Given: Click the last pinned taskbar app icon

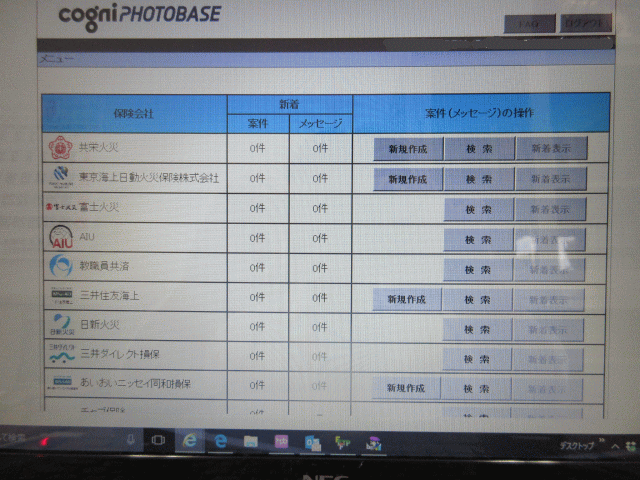Looking at the screenshot, I should pos(374,444).
